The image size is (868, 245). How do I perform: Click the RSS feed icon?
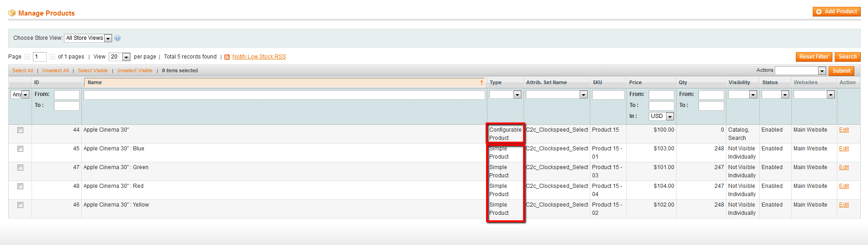click(227, 57)
